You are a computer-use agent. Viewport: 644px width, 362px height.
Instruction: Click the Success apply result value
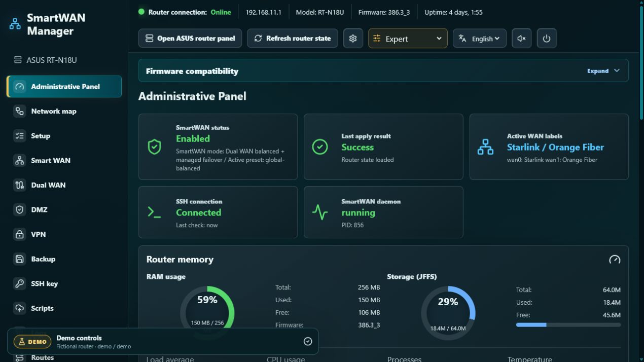tap(357, 147)
